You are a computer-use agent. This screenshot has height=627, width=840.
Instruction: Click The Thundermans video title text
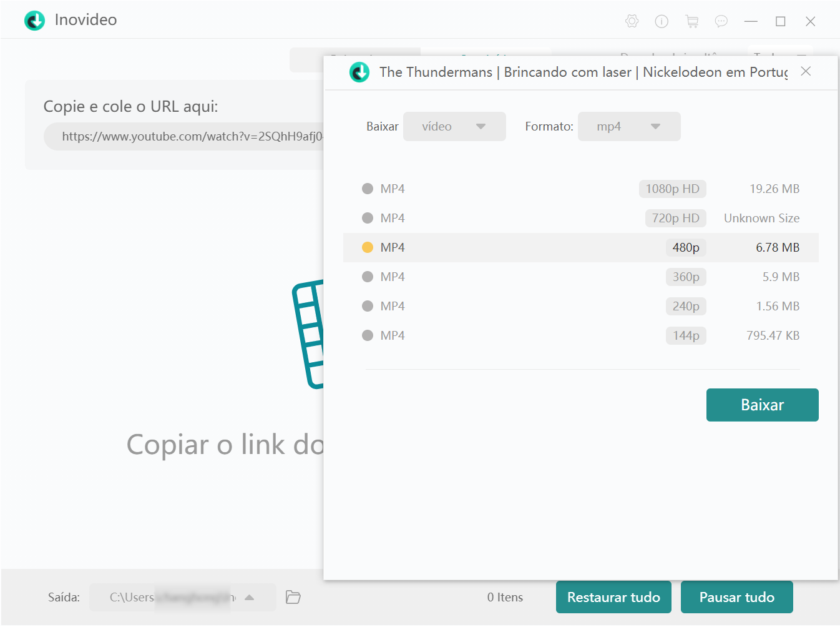584,72
